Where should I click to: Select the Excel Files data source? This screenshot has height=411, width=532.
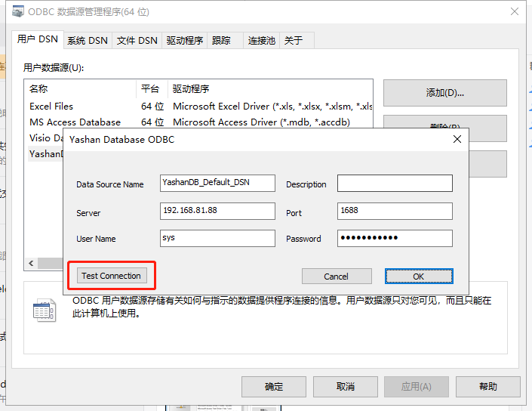click(51, 107)
